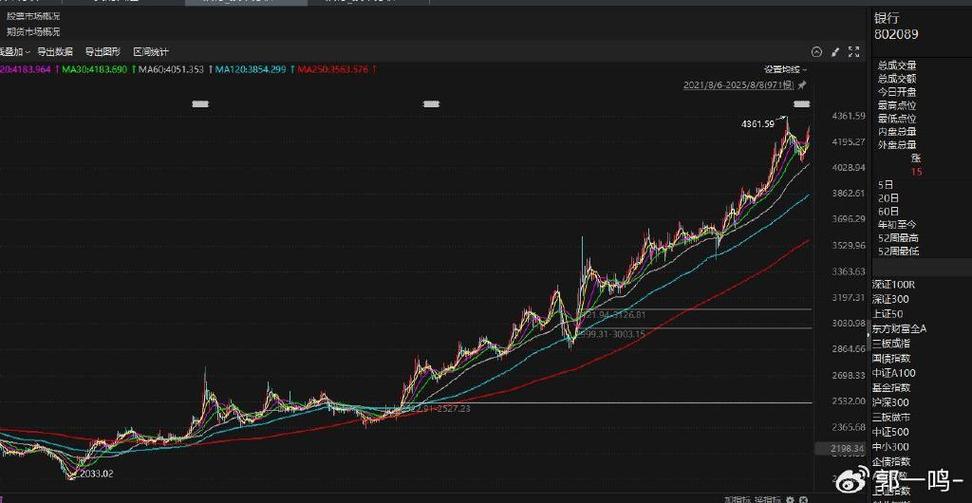Click 导出数据 to export data
The width and height of the screenshot is (972, 503).
pyautogui.click(x=55, y=52)
